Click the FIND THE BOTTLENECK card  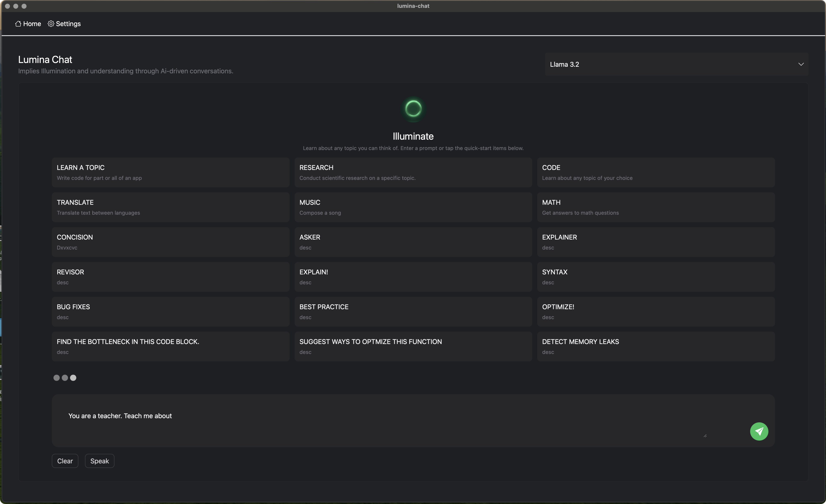171,347
